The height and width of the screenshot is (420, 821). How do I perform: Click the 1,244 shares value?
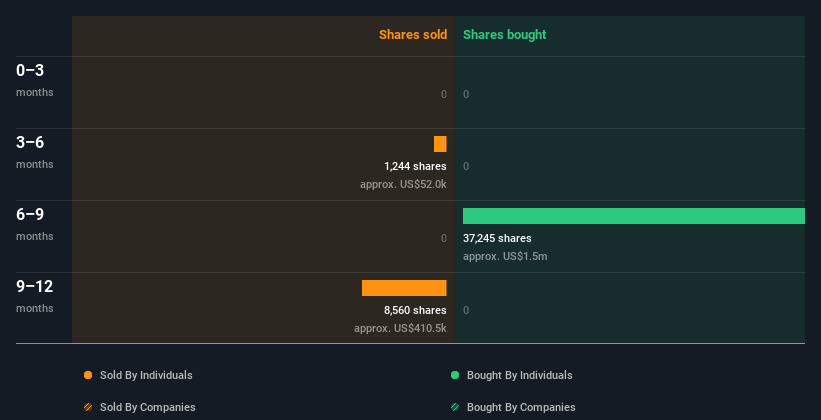(415, 167)
